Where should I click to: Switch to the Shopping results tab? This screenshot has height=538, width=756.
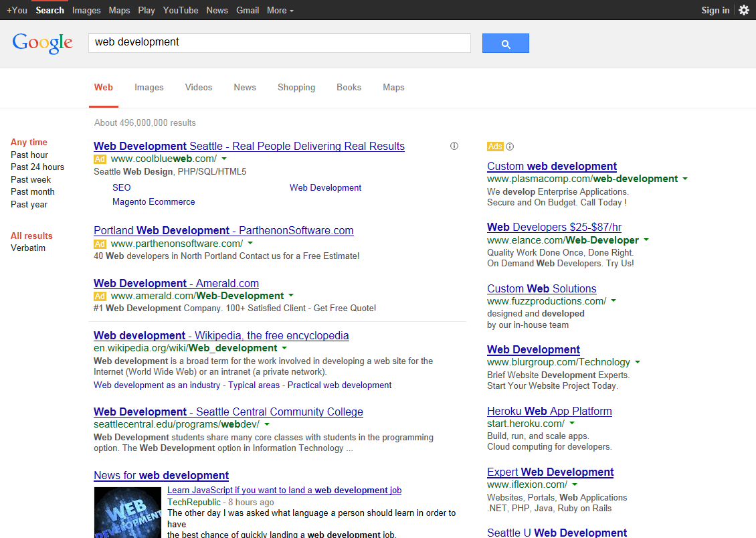tap(296, 87)
